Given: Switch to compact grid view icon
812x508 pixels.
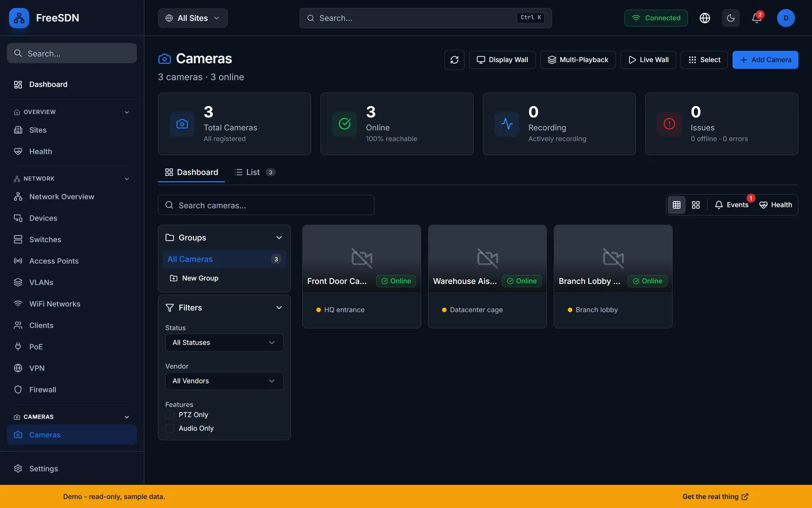Looking at the screenshot, I should [676, 205].
